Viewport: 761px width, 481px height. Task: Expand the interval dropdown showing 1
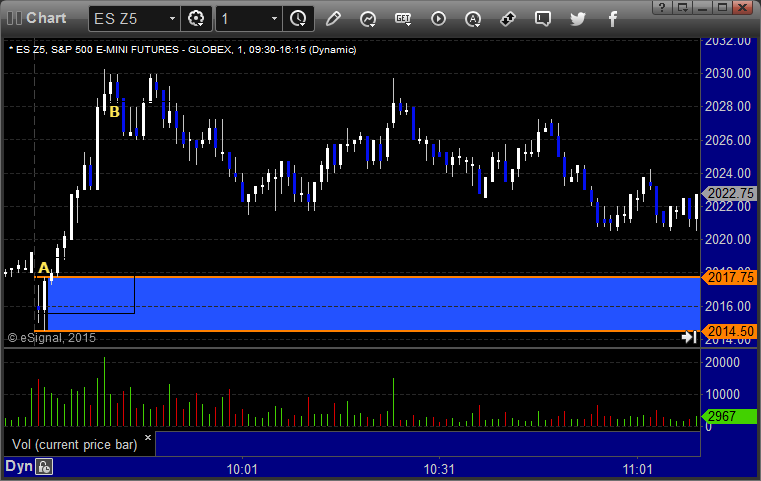271,18
